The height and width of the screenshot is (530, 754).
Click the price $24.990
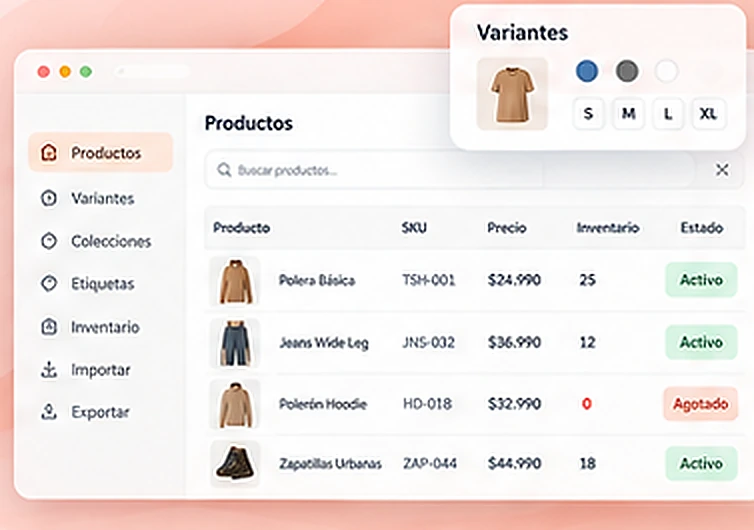click(514, 280)
